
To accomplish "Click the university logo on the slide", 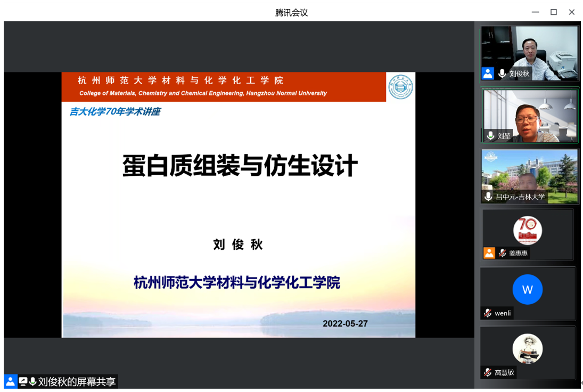I will click(x=399, y=87).
